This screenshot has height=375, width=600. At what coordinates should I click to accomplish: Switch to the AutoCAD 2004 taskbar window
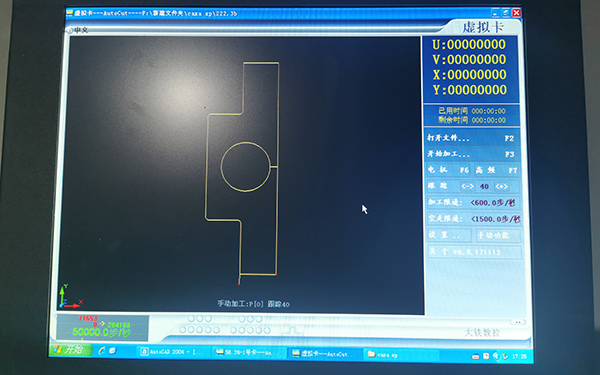[174, 352]
